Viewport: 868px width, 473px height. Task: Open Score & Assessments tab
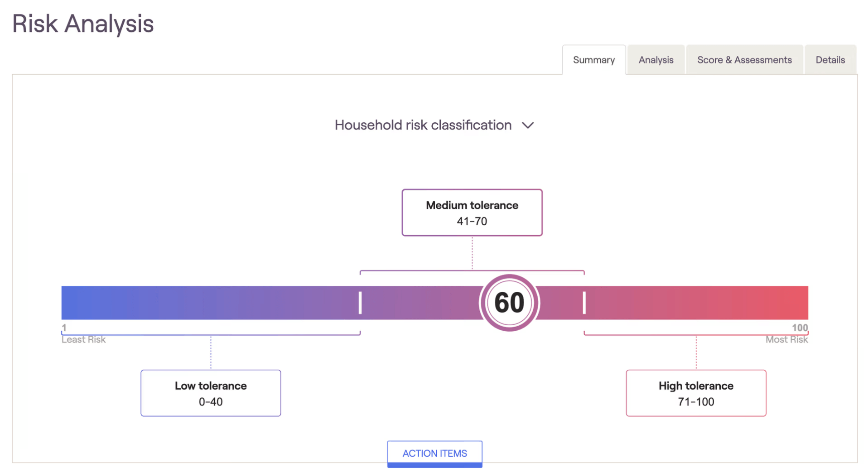744,60
